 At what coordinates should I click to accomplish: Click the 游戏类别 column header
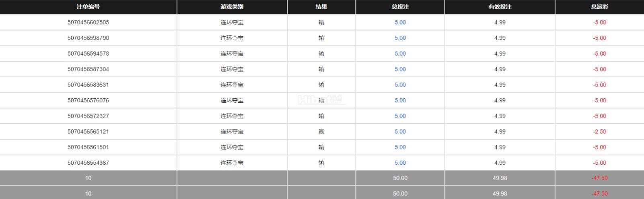click(232, 7)
